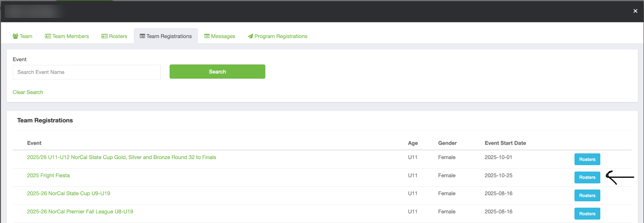The image size is (644, 223).
Task: Close the dialog with the X icon
Action: pyautogui.click(x=635, y=11)
